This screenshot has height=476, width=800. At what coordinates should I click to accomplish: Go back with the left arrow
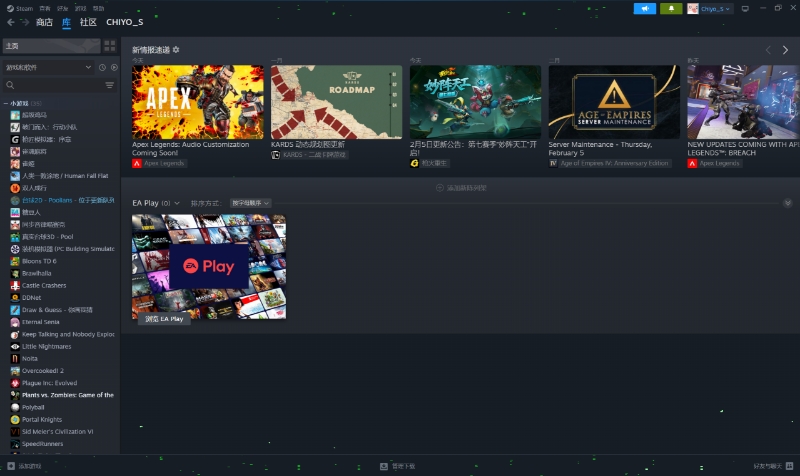pyautogui.click(x=11, y=22)
